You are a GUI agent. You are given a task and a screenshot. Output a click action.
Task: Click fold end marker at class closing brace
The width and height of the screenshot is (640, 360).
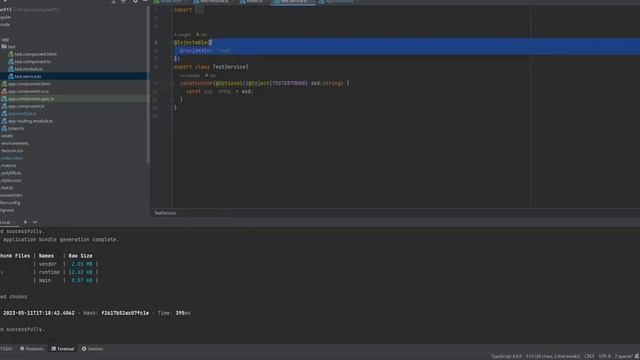point(172,108)
